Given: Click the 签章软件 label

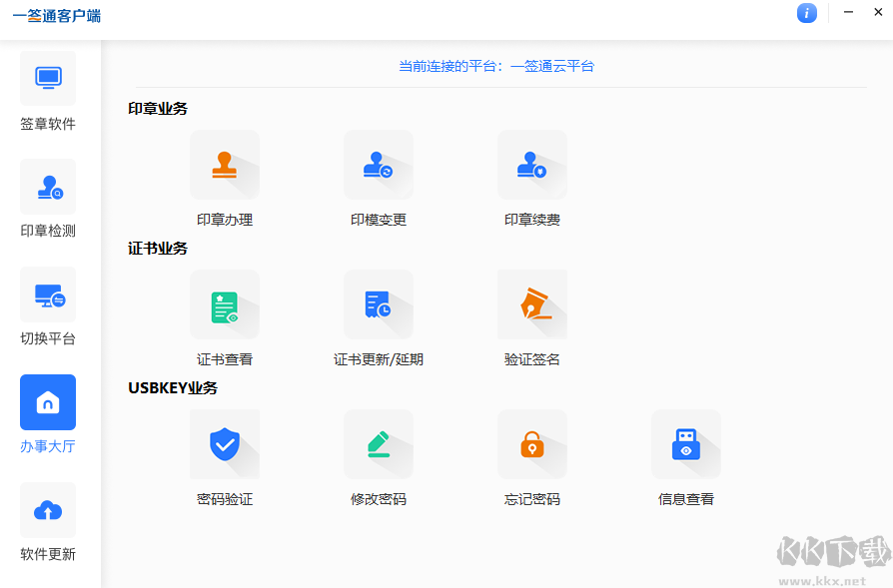Looking at the screenshot, I should [x=48, y=124].
